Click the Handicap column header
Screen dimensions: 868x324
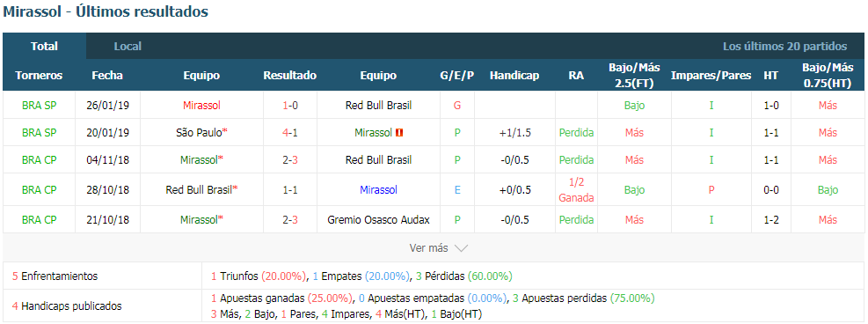click(514, 76)
